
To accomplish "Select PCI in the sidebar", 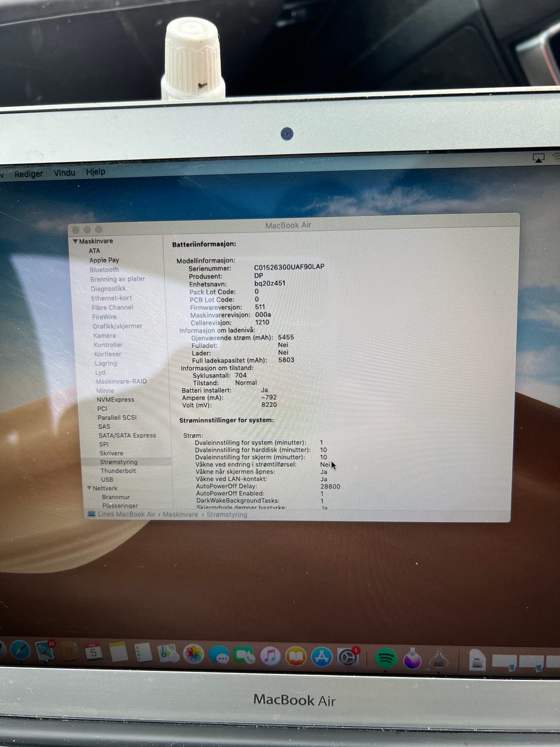I will pos(102,409).
